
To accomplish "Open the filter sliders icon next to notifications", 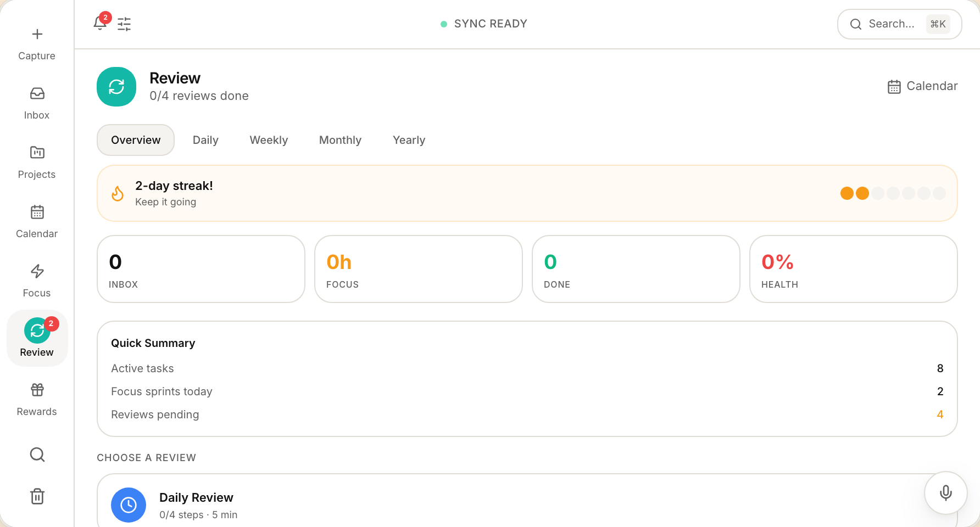I will click(124, 24).
